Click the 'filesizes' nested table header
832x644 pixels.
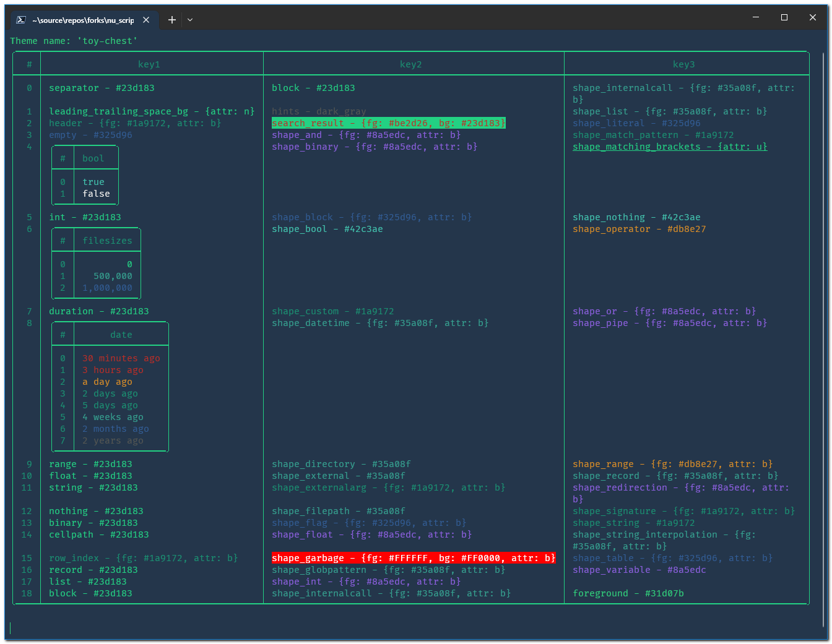tap(108, 241)
